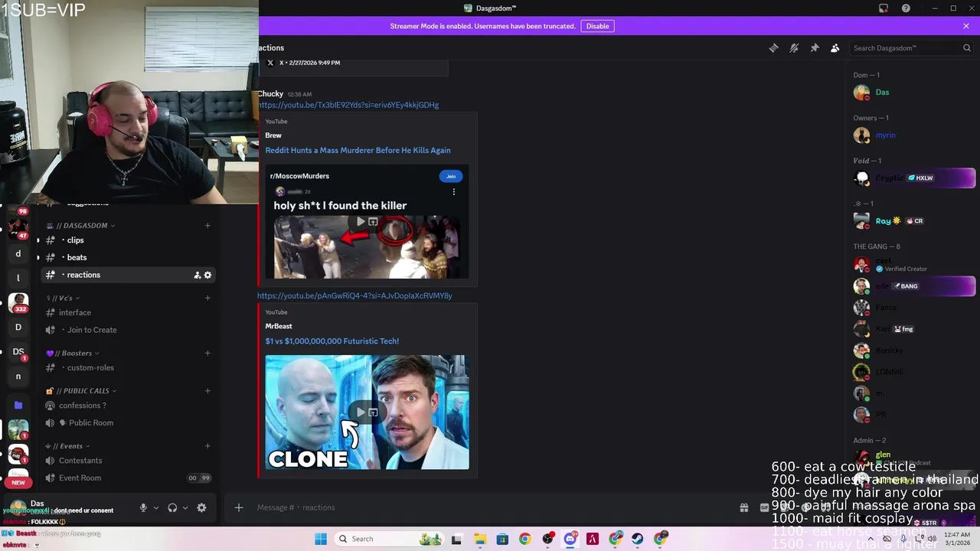This screenshot has width=980, height=551.
Task: Select the reactions channel
Action: [128, 275]
